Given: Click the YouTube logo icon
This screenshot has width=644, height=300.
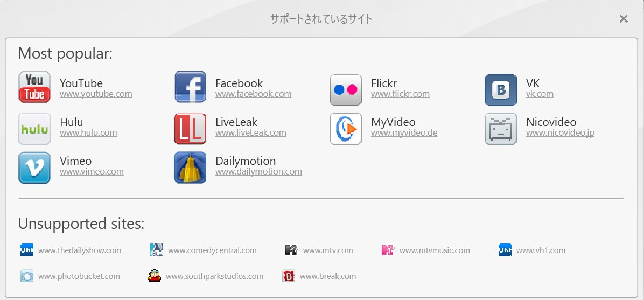Looking at the screenshot, I should pos(34,87).
